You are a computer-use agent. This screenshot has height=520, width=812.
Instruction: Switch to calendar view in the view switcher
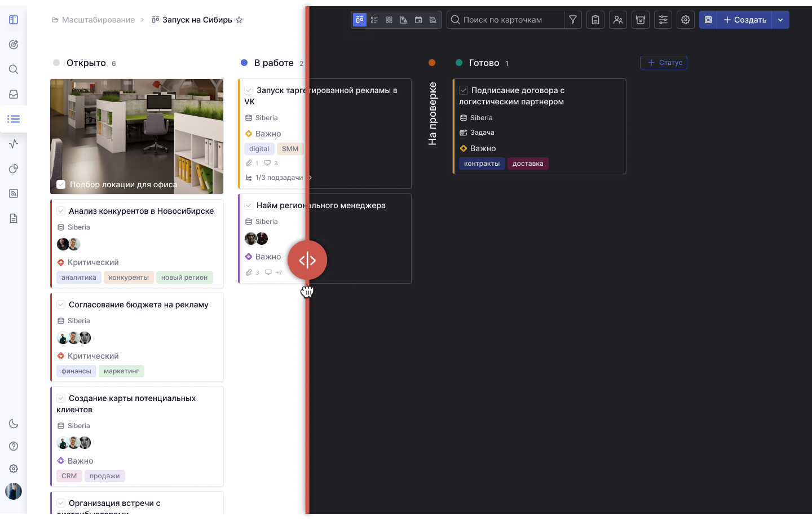pos(418,20)
